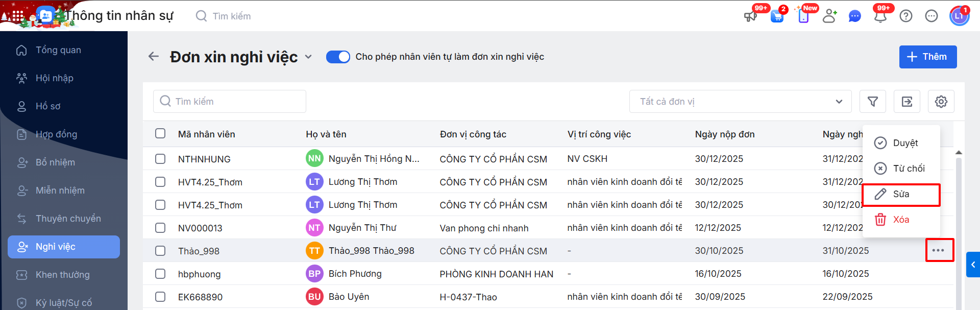Open the chat messages icon
The height and width of the screenshot is (310, 980).
854,16
